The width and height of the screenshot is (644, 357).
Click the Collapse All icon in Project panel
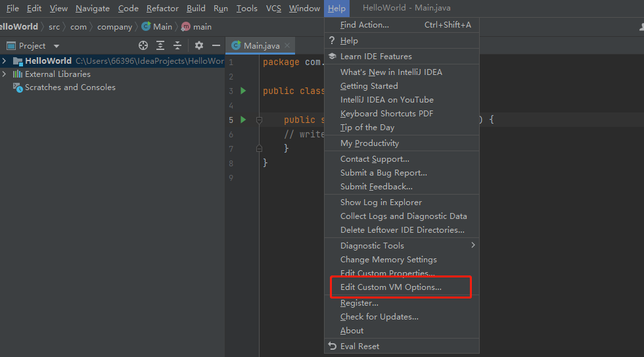(177, 45)
